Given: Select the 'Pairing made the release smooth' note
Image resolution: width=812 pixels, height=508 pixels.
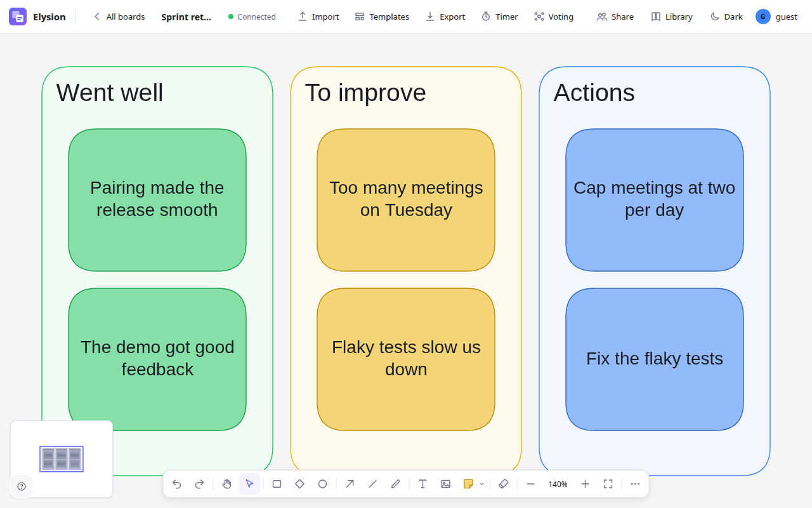Looking at the screenshot, I should click(157, 200).
